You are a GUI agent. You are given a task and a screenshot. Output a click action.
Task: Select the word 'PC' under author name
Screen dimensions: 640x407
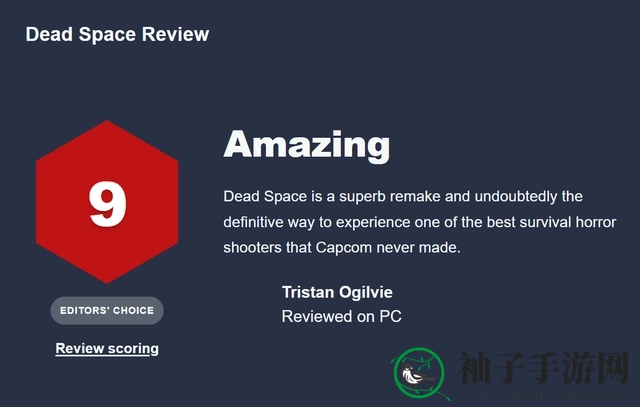pyautogui.click(x=391, y=316)
